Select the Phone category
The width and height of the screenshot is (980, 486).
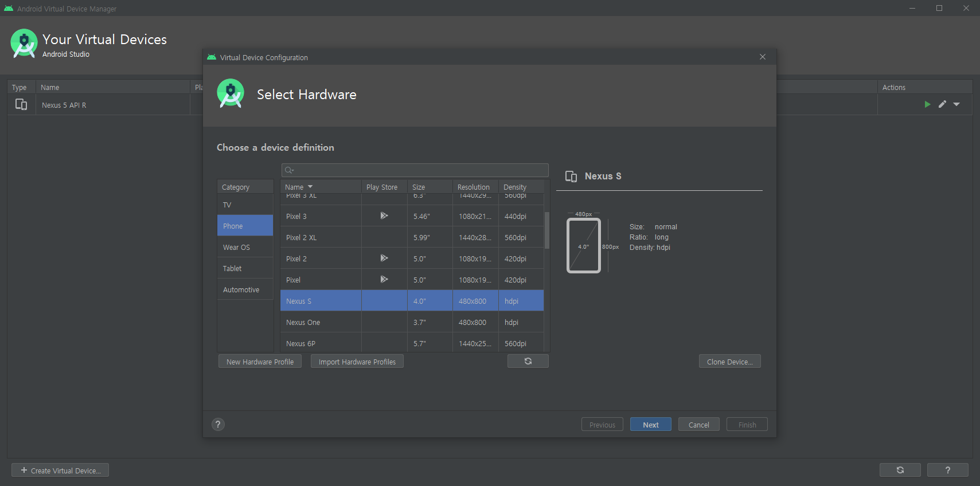[245, 226]
